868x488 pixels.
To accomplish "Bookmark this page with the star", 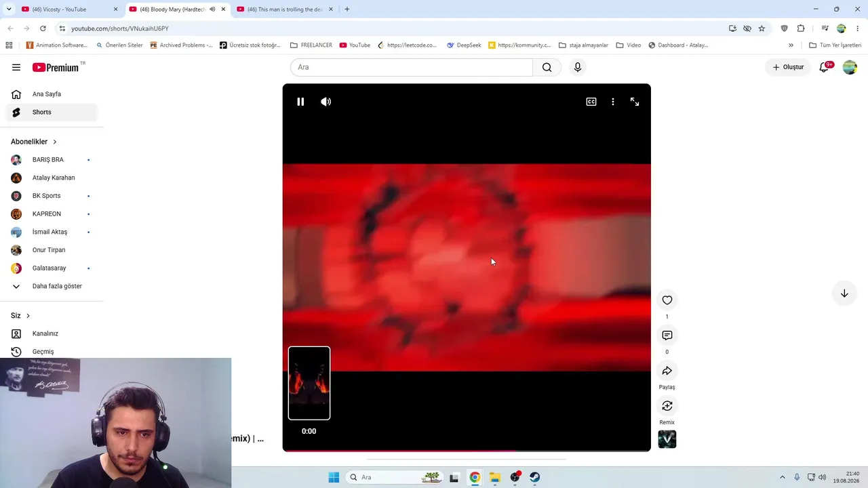I will click(x=762, y=28).
